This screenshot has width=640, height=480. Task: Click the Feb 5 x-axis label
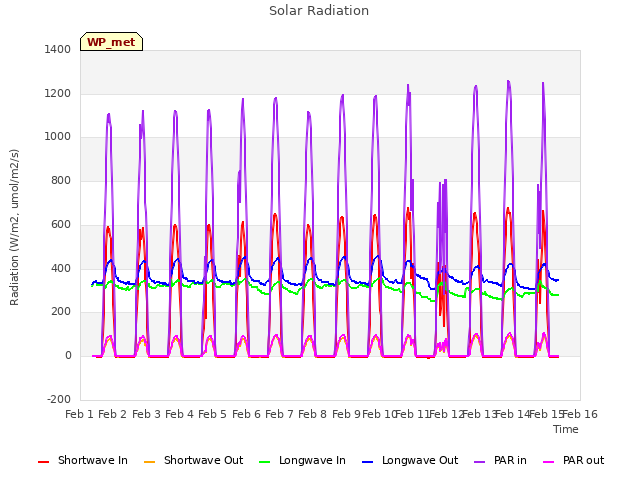[212, 414]
